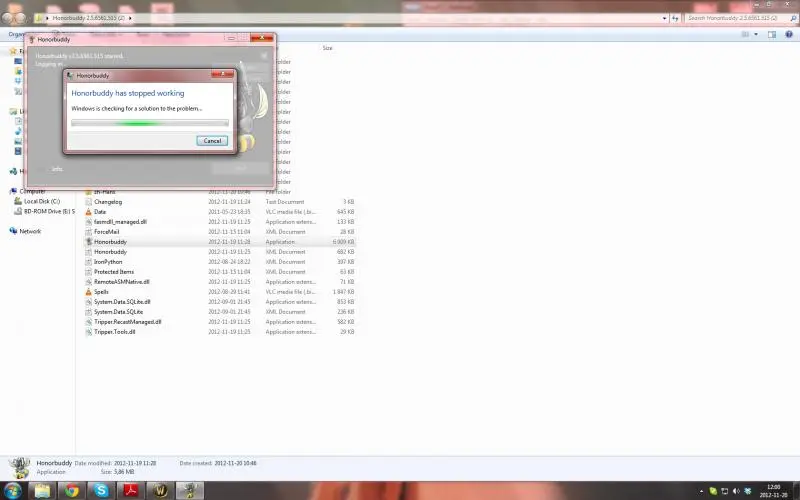
Task: Open File Explorer from the taskbar
Action: point(42,490)
